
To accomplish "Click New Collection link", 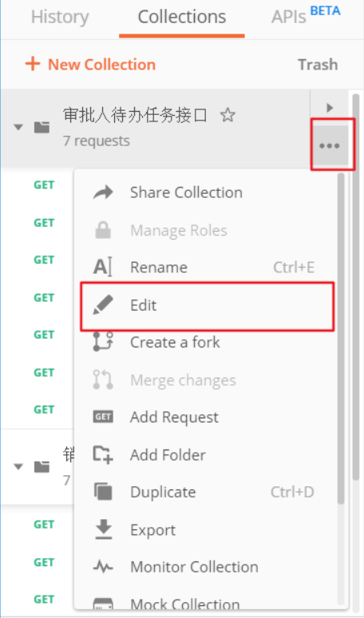I will pos(90,64).
